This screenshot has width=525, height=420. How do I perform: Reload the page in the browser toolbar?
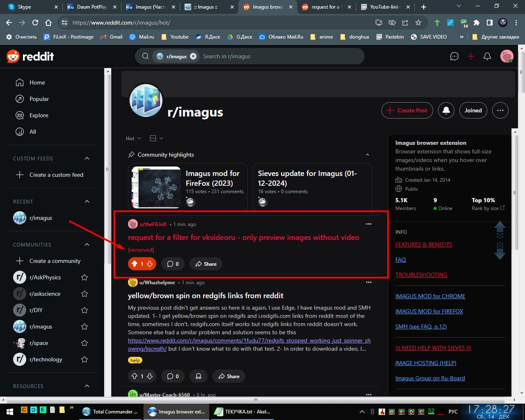pyautogui.click(x=35, y=23)
